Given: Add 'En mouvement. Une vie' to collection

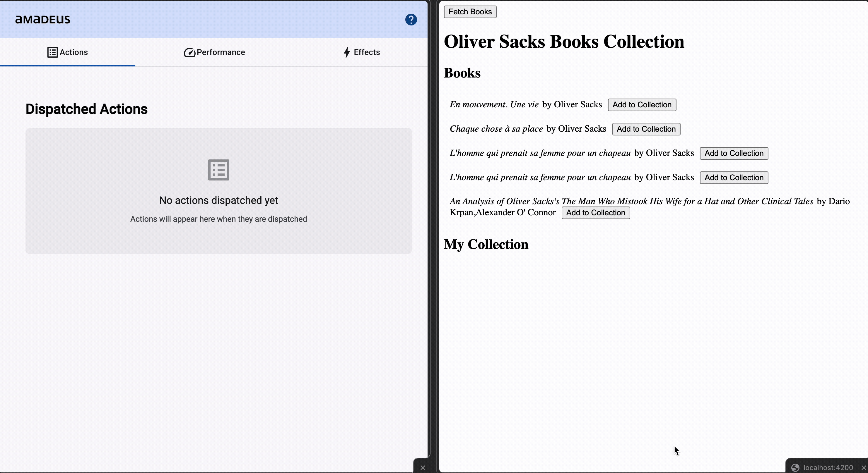Looking at the screenshot, I should [642, 105].
